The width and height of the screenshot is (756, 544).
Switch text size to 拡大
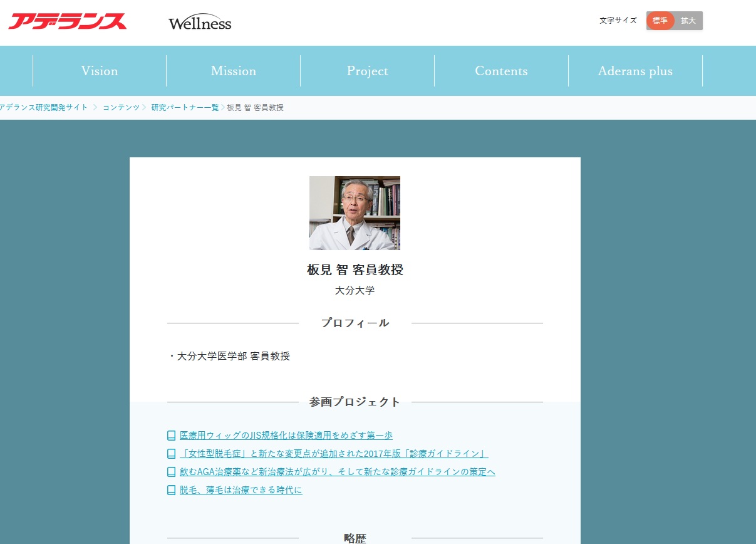pyautogui.click(x=688, y=21)
